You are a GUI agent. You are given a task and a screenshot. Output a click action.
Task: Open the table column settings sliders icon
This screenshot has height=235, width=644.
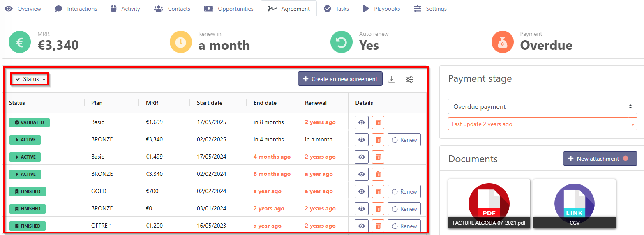click(410, 79)
